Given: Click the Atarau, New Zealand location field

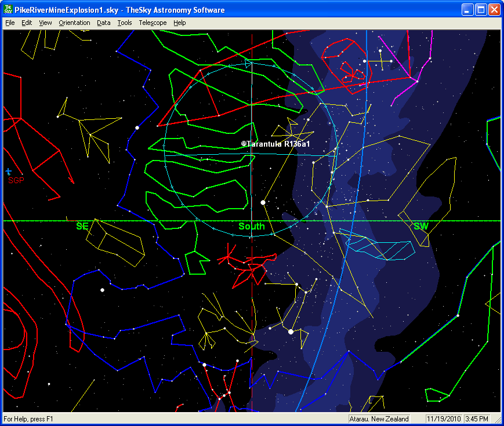Looking at the screenshot, I should coord(379,419).
